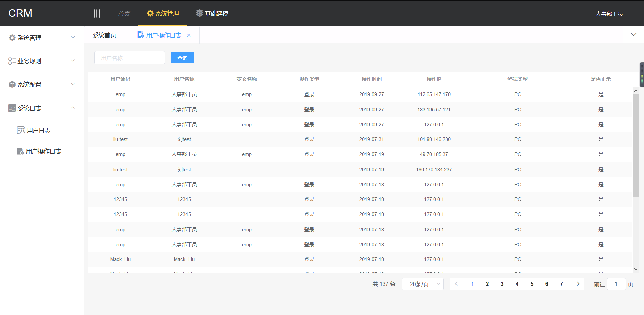644x315 pixels.
Task: Open the 首页 top menu item
Action: pos(124,14)
